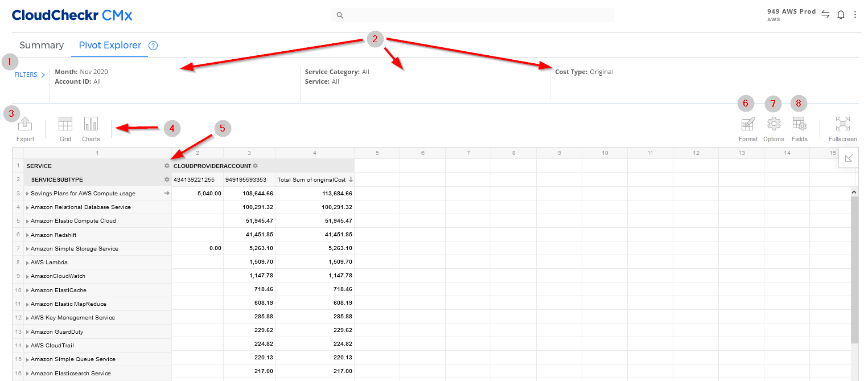This screenshot has height=381, width=868.
Task: Expand Amazon Simple Storage Service row
Action: tap(27, 249)
